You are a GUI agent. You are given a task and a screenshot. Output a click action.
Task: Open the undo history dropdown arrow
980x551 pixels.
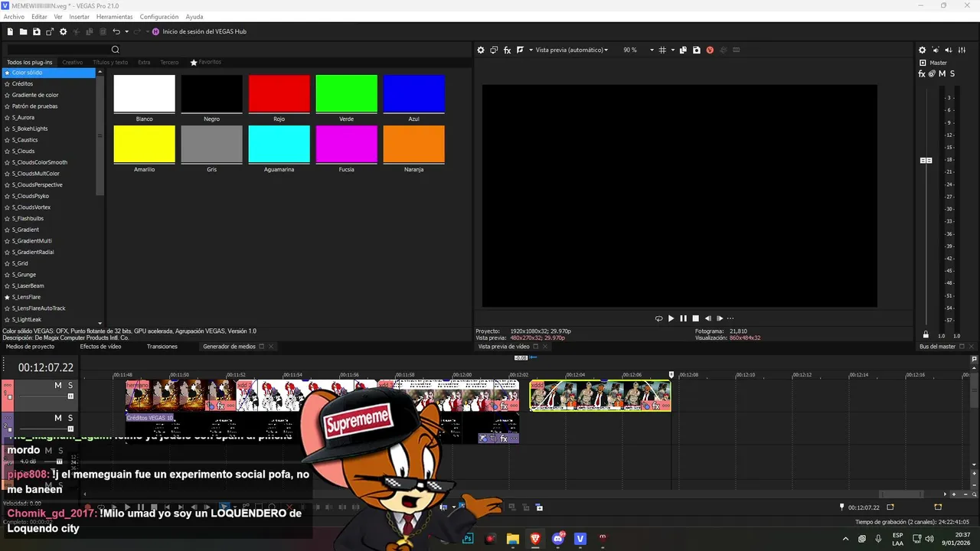(126, 31)
